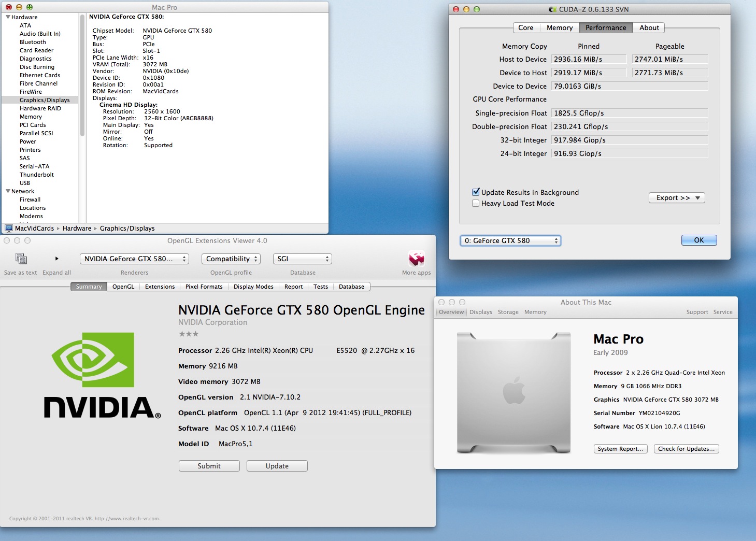Select Hardware RAID in the sidebar
This screenshot has width=756, height=541.
40,108
